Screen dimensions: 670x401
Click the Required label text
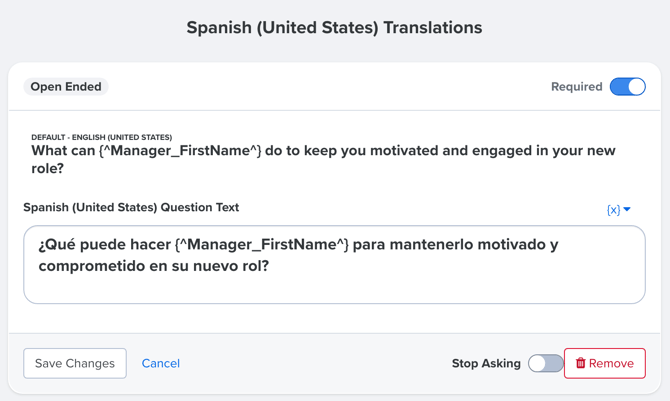pyautogui.click(x=576, y=87)
